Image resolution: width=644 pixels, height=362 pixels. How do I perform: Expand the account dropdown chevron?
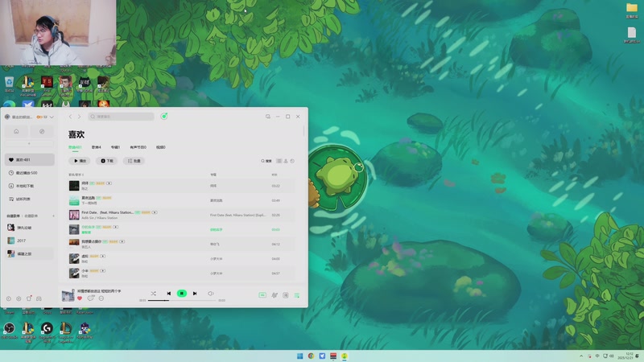52,117
